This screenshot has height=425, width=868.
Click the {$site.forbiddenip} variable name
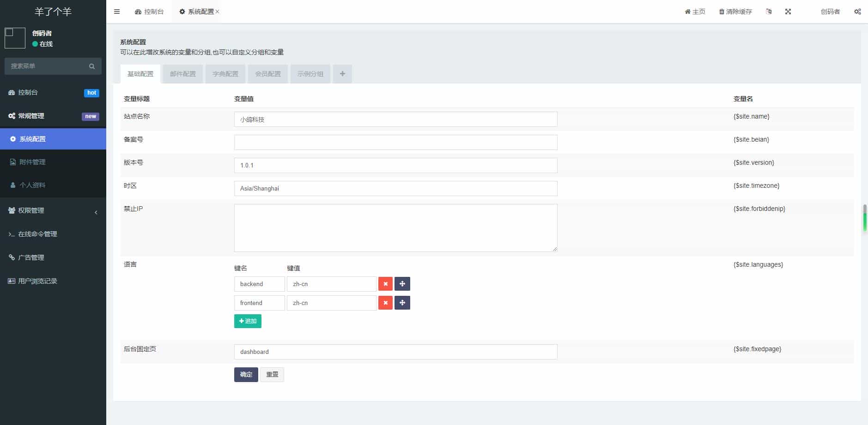click(759, 209)
